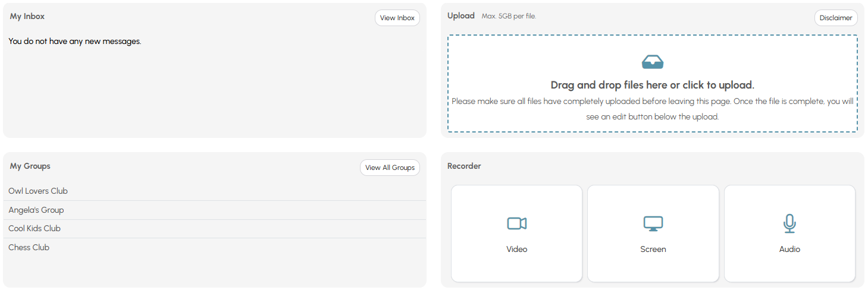Screen dimensions: 868x290
Task: Open View All Groups
Action: [390, 168]
